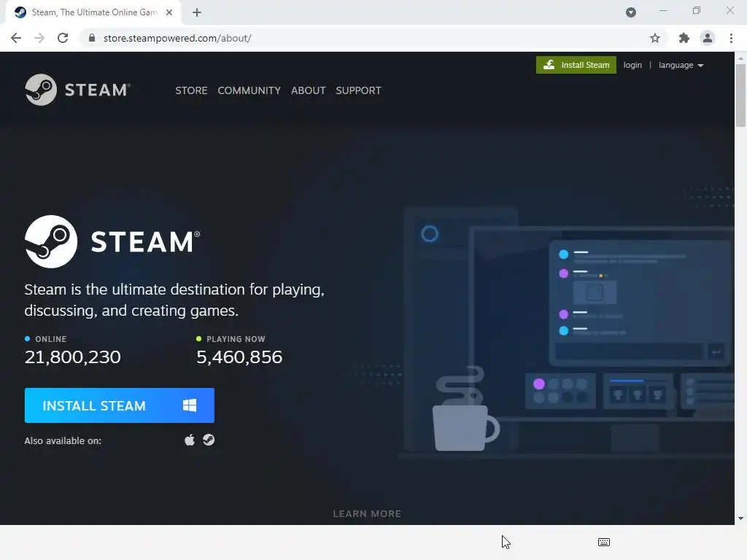Expand the language dropdown
Viewport: 747px width, 560px height.
681,65
